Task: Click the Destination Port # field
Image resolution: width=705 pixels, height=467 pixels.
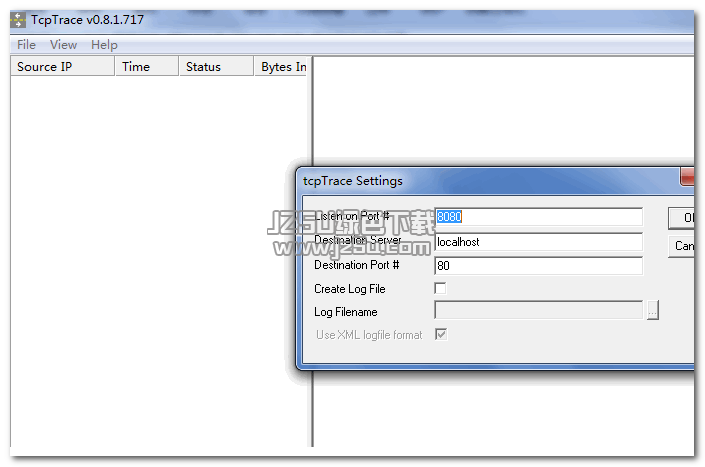Action: 539,266
